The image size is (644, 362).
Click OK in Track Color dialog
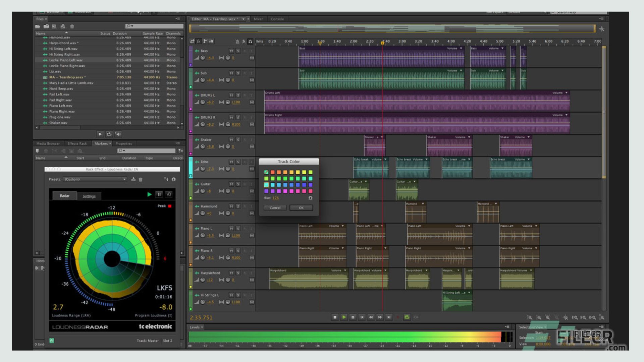[301, 208]
